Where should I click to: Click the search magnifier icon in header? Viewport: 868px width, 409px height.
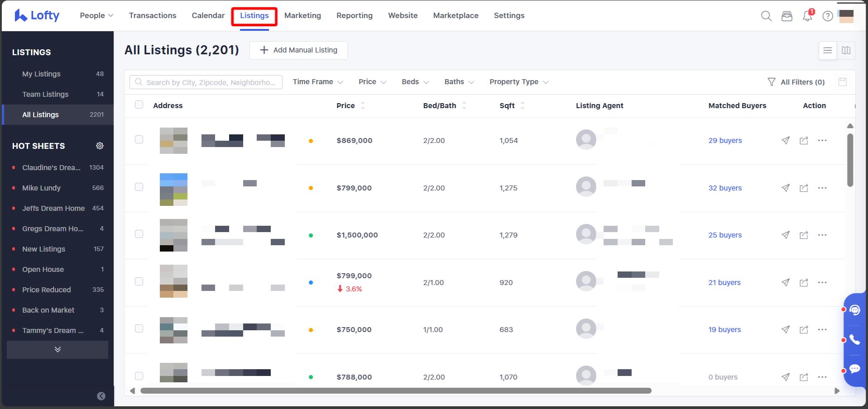pyautogui.click(x=766, y=16)
